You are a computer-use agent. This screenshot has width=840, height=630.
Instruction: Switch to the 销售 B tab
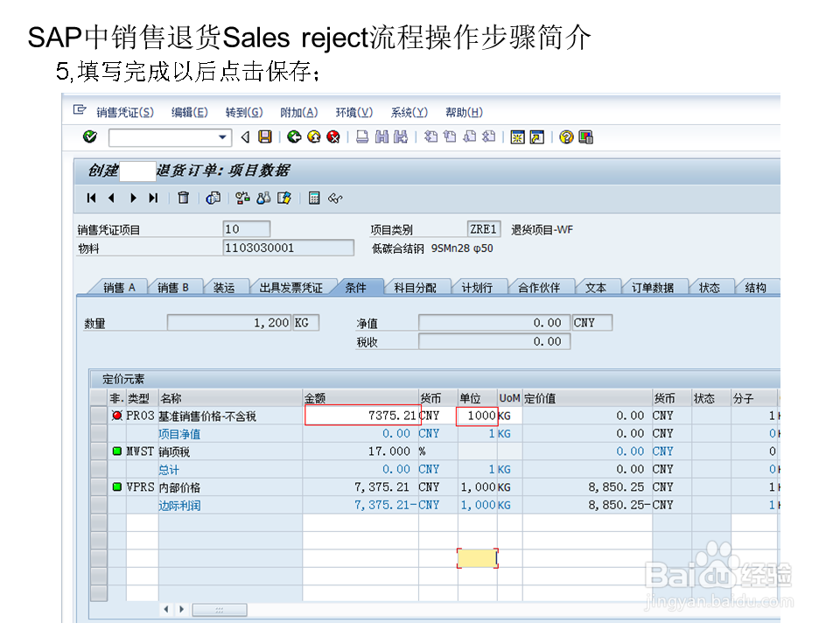[173, 288]
